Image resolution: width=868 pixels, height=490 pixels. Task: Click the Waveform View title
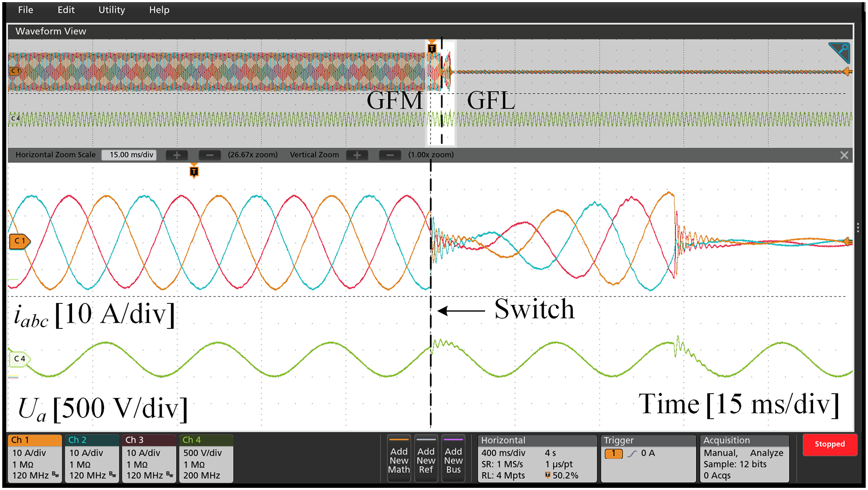[51, 31]
